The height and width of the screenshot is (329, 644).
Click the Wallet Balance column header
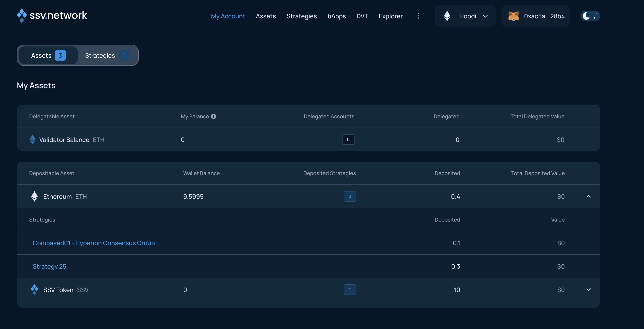202,173
